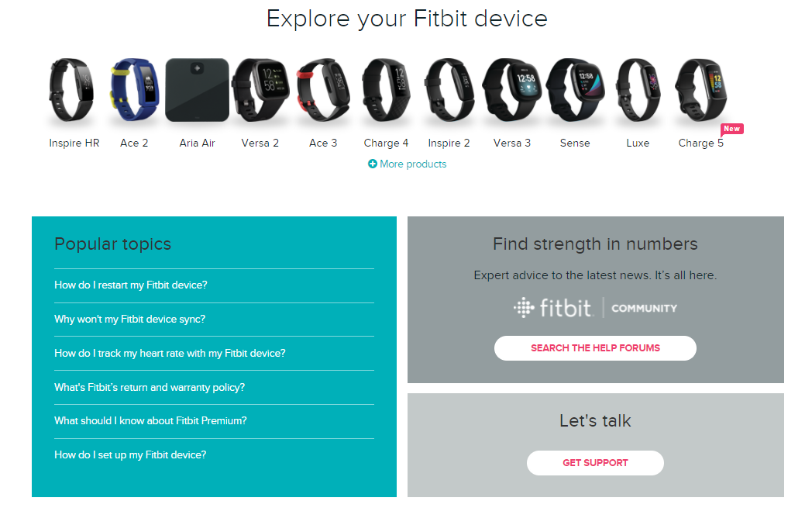Select the Sense smartwatch image
This screenshot has width=812, height=508.
pyautogui.click(x=575, y=91)
